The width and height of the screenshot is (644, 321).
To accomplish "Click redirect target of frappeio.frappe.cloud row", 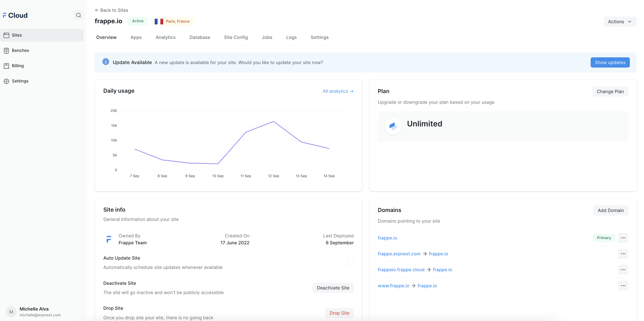I will (442, 270).
